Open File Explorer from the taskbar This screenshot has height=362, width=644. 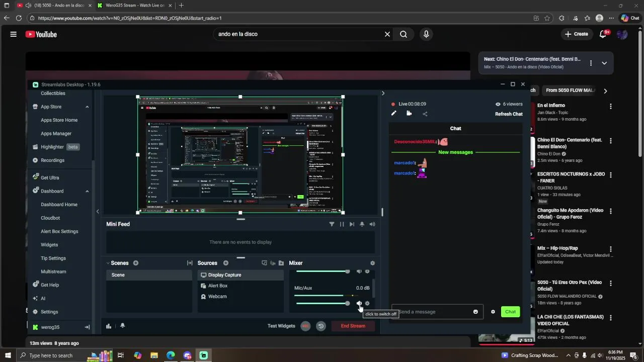point(154,355)
